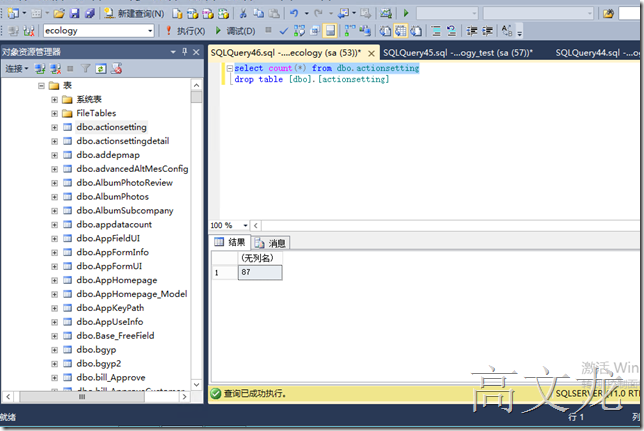Click the (无列名) column header

tap(260, 258)
